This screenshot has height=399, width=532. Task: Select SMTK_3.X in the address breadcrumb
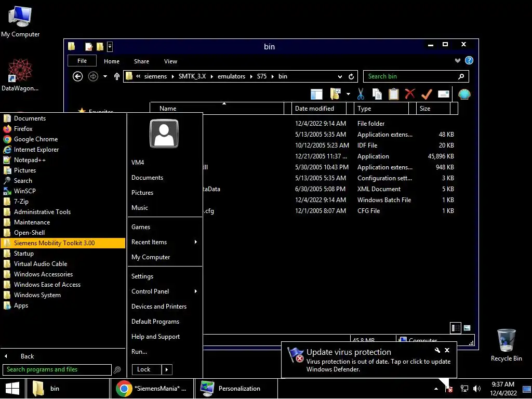point(192,76)
